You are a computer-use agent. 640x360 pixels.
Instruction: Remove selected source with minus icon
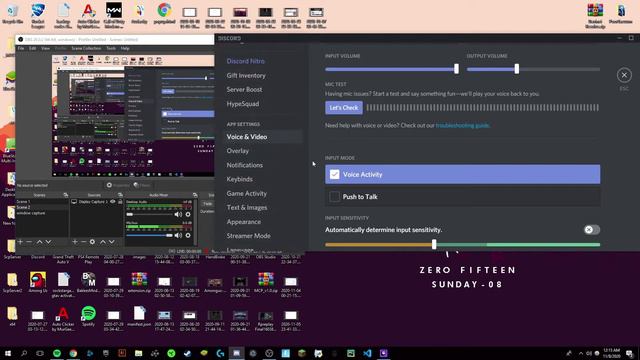(x=83, y=242)
